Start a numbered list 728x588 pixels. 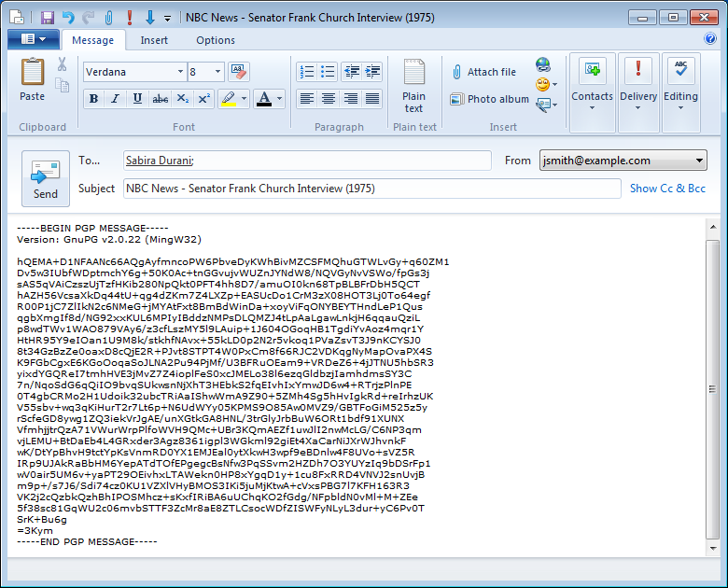[x=306, y=72]
